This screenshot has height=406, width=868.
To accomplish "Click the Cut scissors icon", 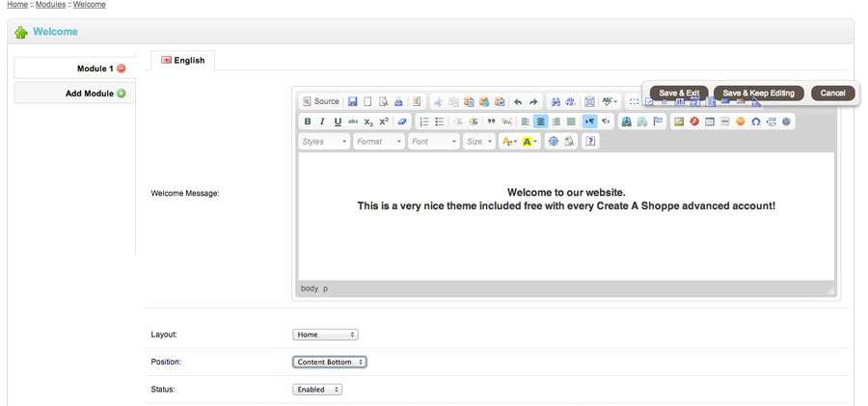I will [x=439, y=102].
